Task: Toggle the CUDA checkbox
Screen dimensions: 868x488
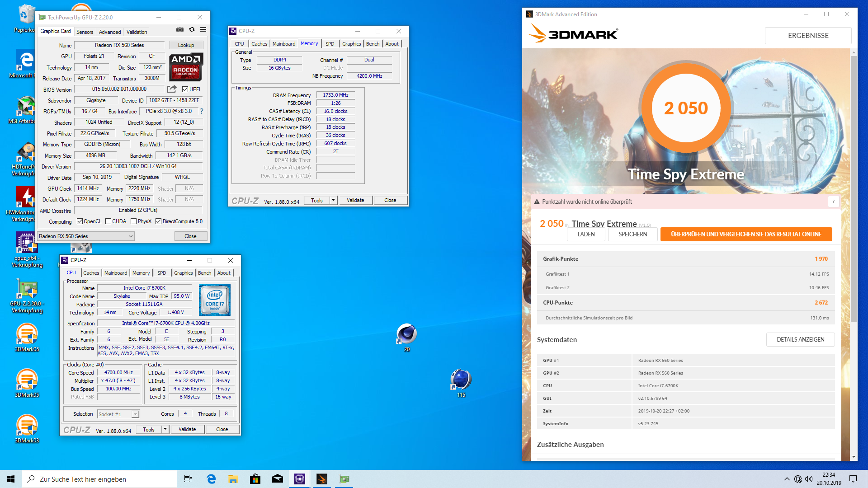Action: (108, 221)
